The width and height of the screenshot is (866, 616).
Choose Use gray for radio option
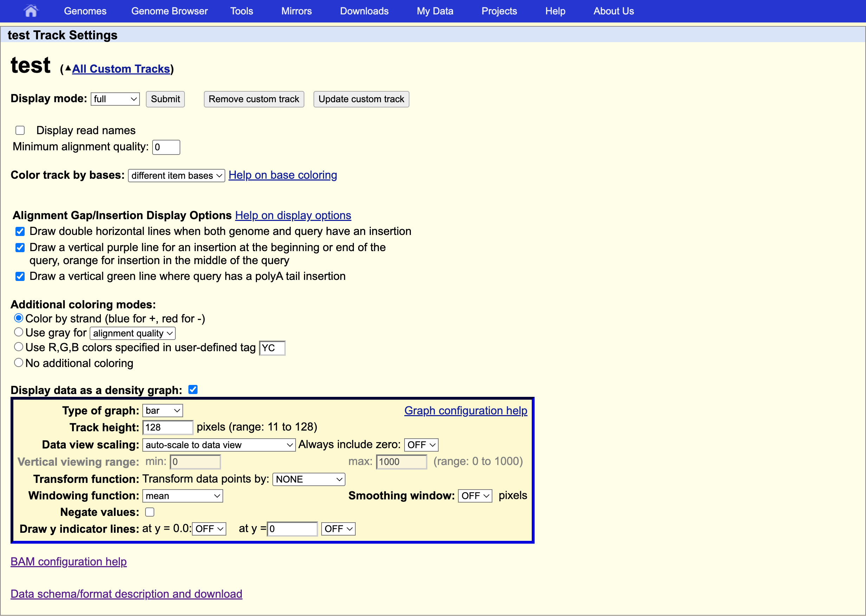tap(19, 332)
